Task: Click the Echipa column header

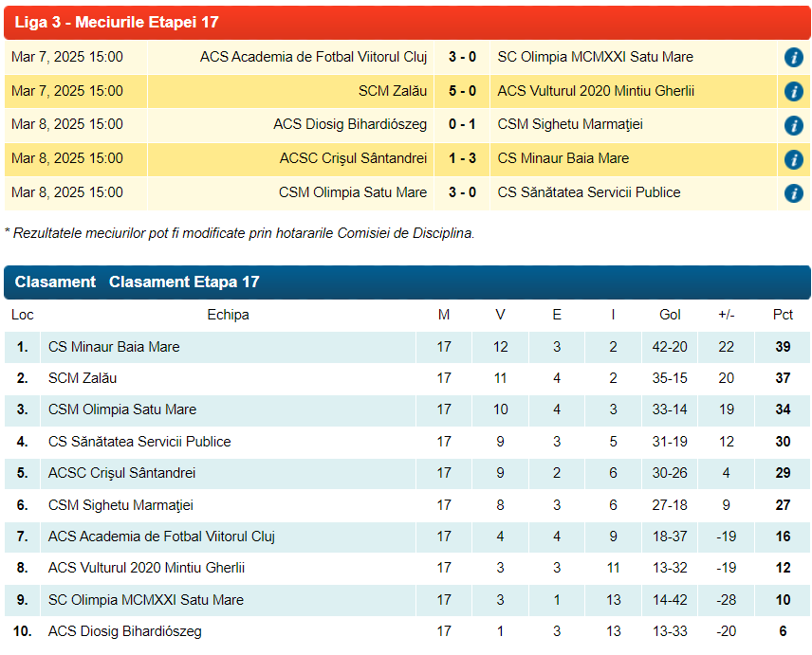Action: [x=228, y=315]
